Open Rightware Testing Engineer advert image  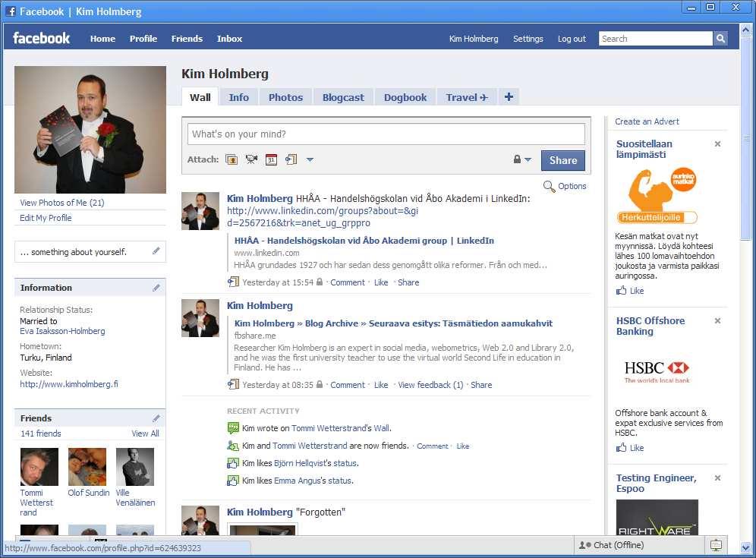[657, 517]
